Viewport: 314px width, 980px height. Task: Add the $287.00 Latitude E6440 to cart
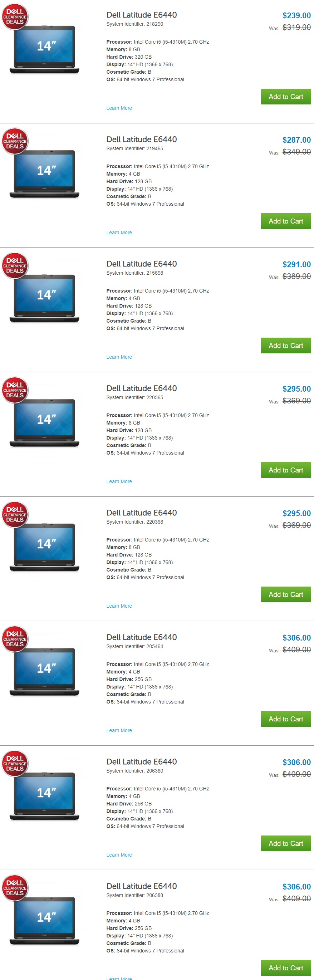click(286, 221)
